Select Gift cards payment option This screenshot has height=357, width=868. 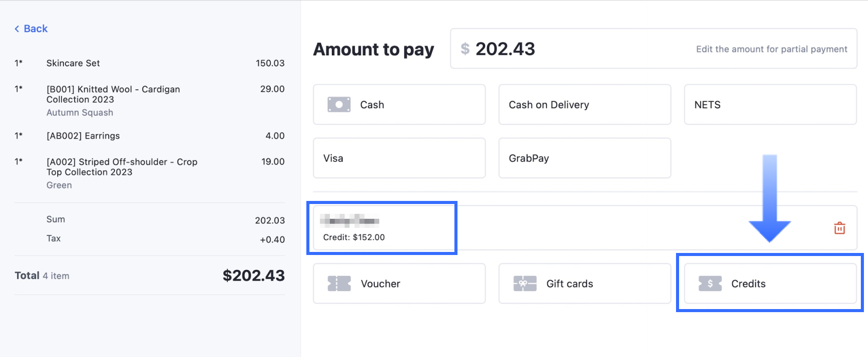(584, 284)
